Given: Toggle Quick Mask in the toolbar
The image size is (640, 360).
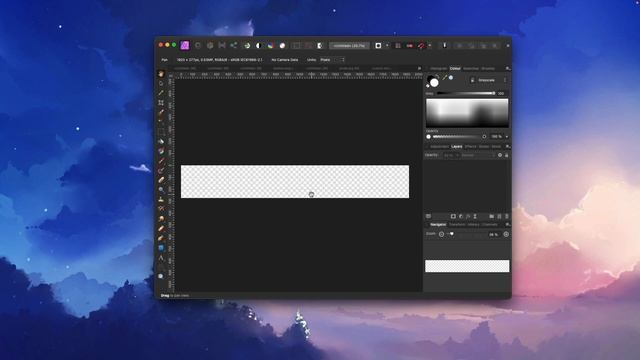Looking at the screenshot, I should click(378, 46).
